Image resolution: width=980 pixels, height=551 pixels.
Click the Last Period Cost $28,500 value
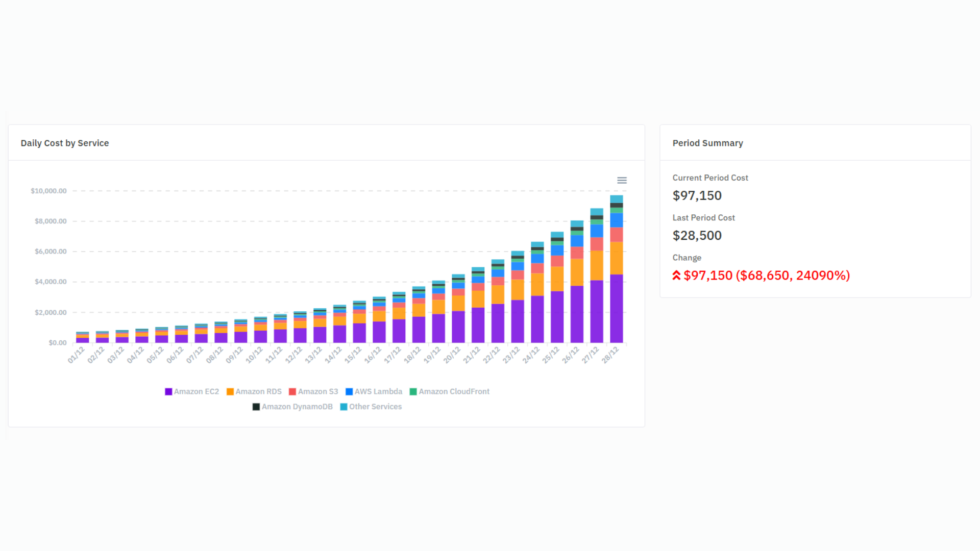[x=697, y=236]
